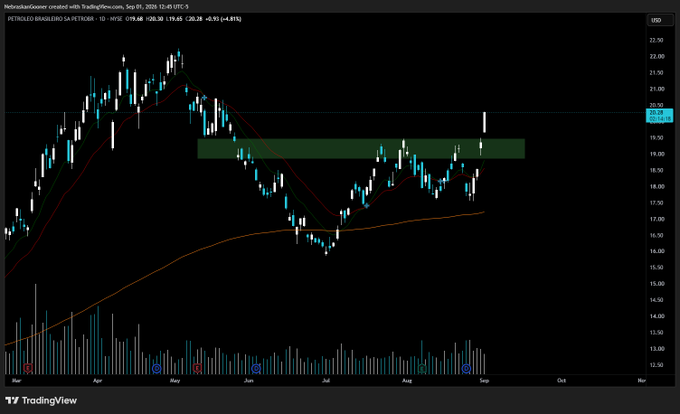Click the Oct label on time axis
Viewport: 680px width, 414px height.
562,381
